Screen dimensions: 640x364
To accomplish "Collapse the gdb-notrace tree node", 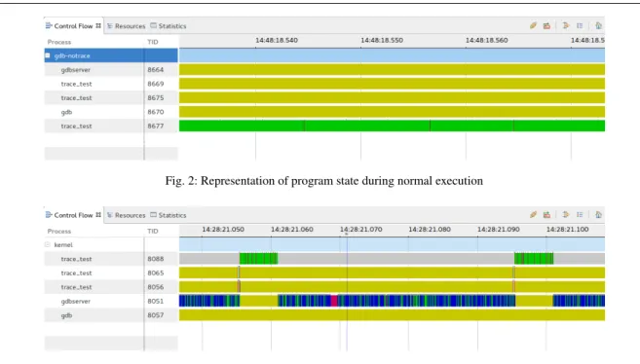I will pos(48,55).
